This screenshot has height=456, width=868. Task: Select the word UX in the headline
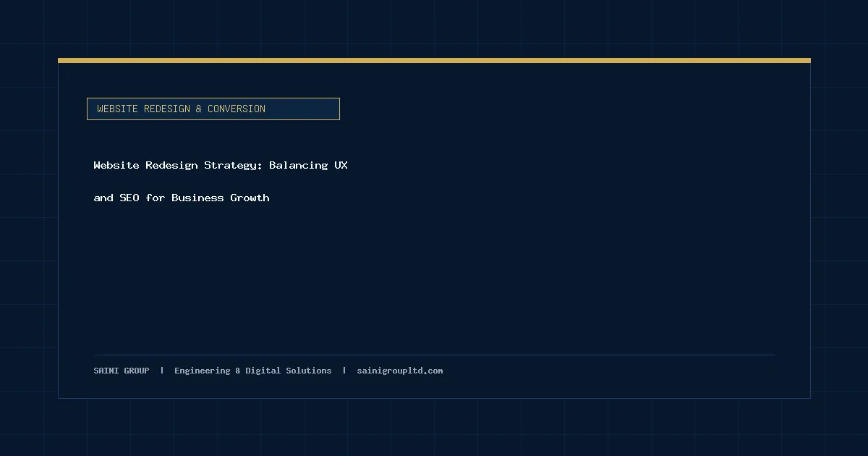341,165
